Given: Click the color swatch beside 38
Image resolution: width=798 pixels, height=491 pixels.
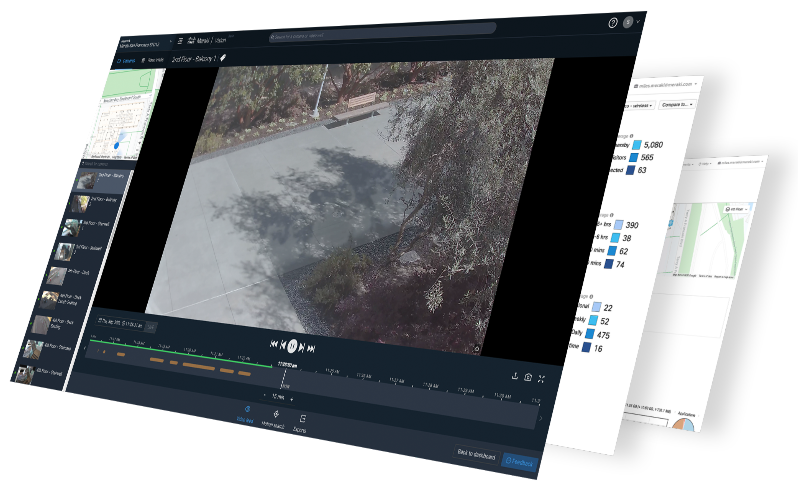Looking at the screenshot, I should pyautogui.click(x=615, y=238).
